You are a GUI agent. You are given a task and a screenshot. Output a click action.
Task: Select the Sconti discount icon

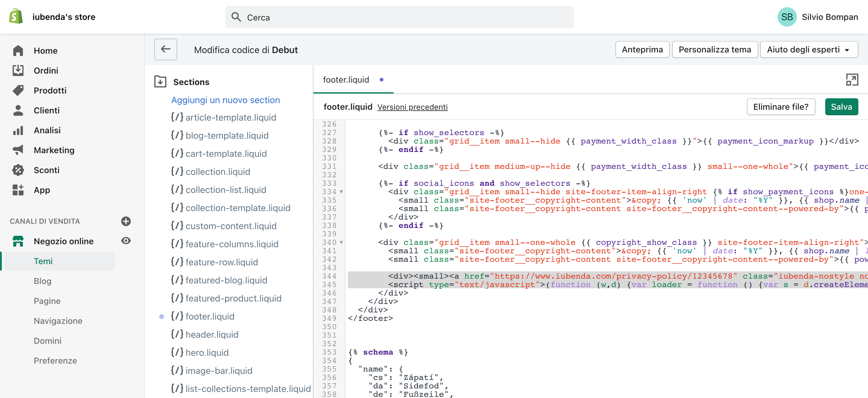[18, 170]
